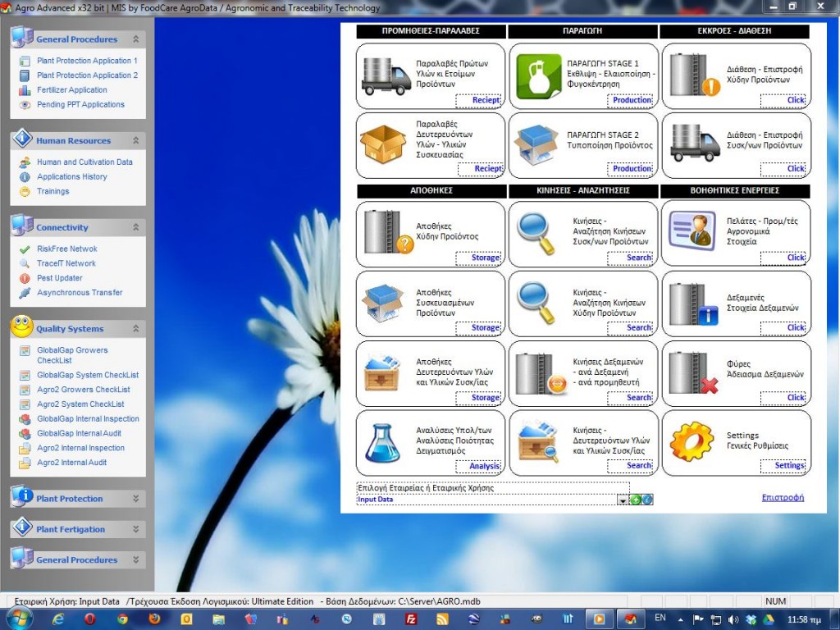Click the truck icon for packaged products disposal
The height and width of the screenshot is (630, 840).
(x=695, y=143)
